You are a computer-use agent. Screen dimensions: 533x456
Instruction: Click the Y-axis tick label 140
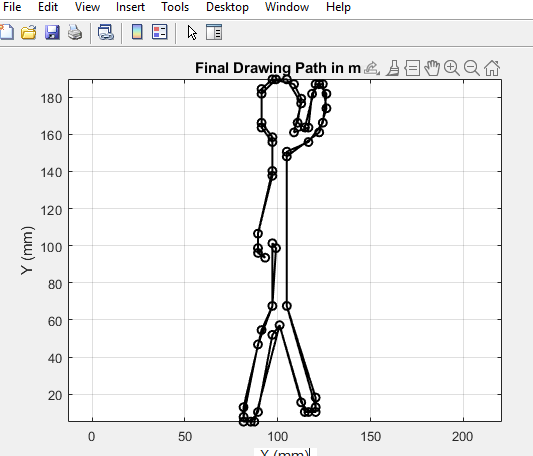[x=51, y=173]
